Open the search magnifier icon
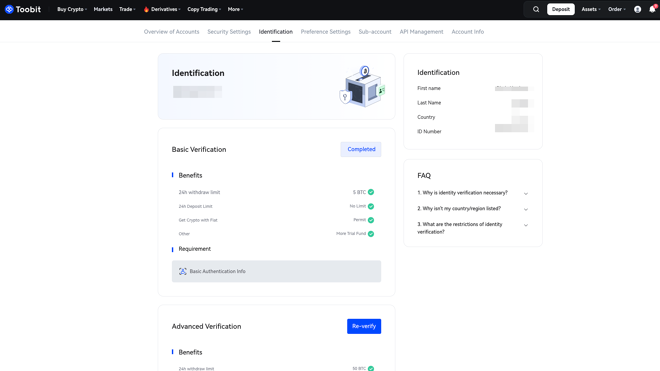Screen dimensions: 660x371 click(x=536, y=9)
